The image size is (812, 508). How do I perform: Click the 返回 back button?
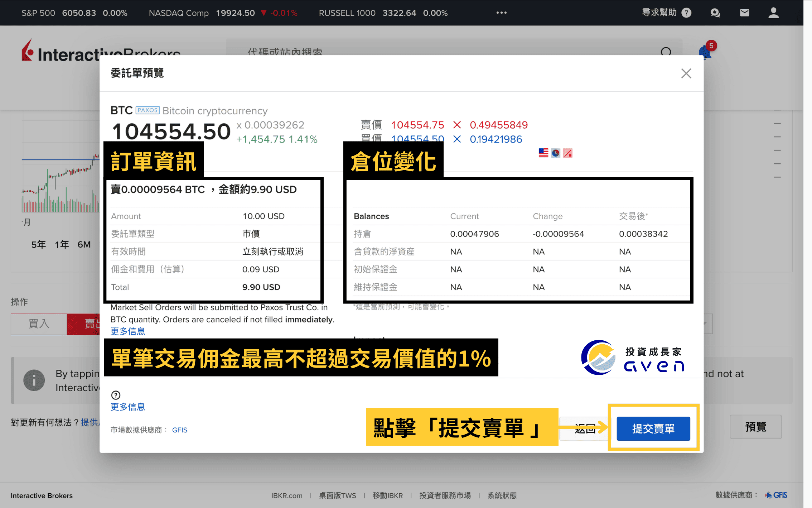(x=584, y=429)
